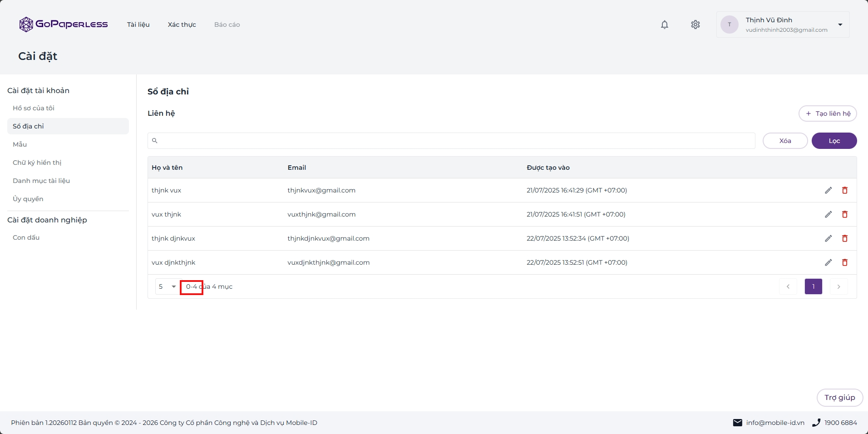Open the notifications bell
868x434 pixels.
[x=665, y=25]
